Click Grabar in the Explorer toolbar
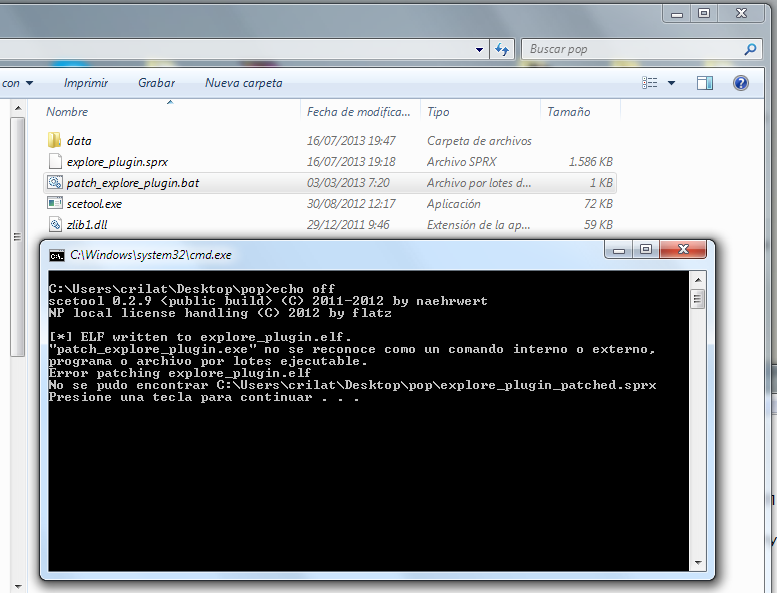This screenshot has height=593, width=777. click(x=156, y=83)
